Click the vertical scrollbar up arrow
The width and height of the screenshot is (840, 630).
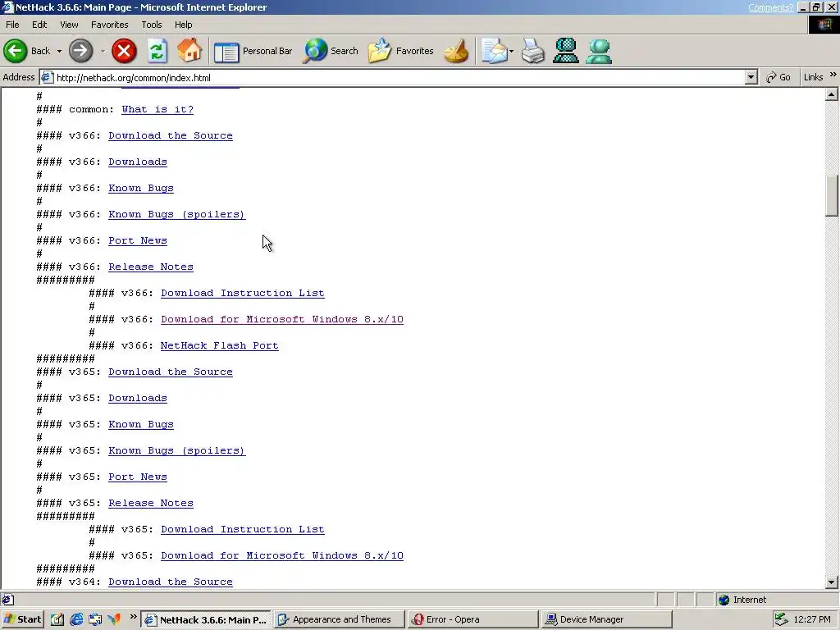[832, 95]
